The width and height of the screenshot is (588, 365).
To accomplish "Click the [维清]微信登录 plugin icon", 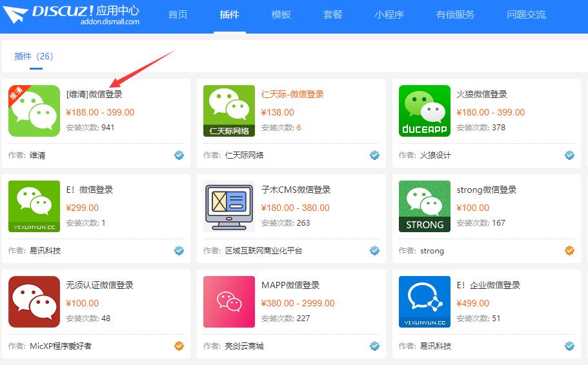I will 34,111.
